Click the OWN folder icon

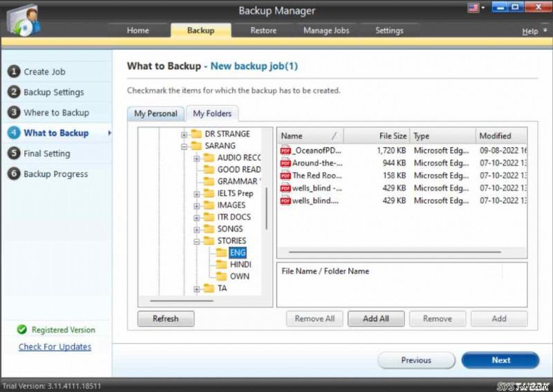(221, 277)
